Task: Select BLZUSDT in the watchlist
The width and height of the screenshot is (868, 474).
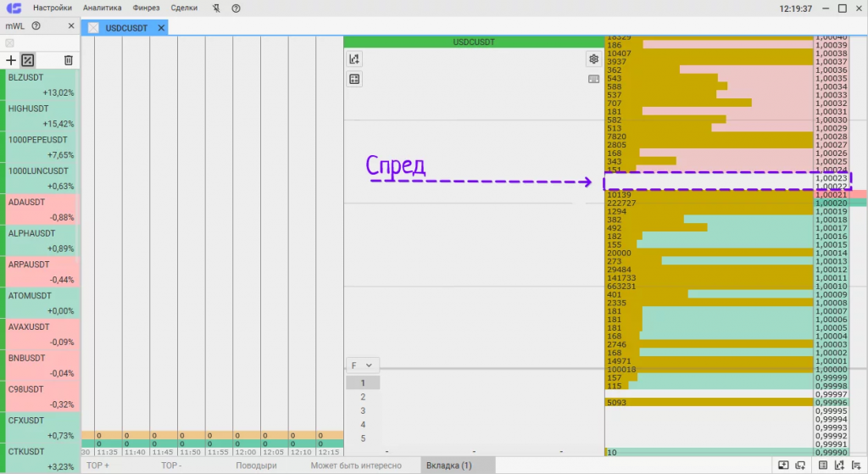Action: coord(41,85)
